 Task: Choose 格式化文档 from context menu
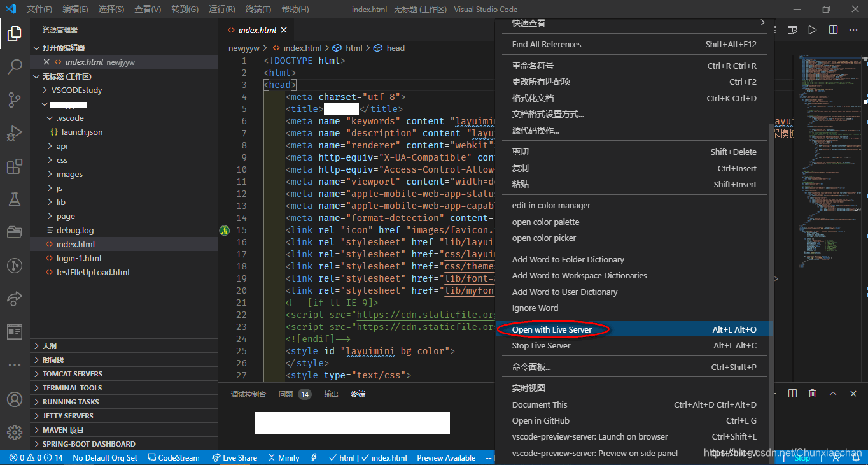(x=633, y=98)
